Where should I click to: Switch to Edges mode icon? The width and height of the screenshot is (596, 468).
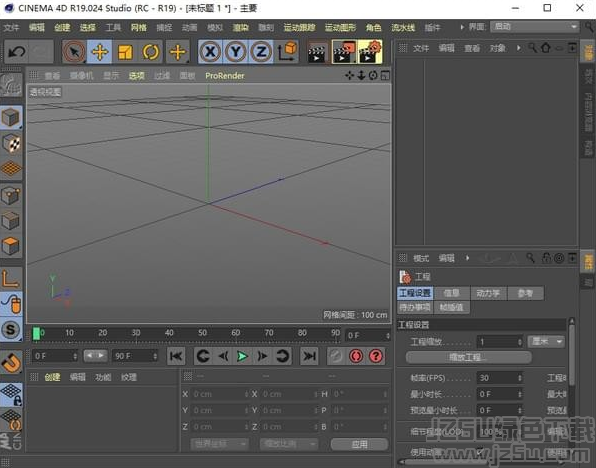11,221
